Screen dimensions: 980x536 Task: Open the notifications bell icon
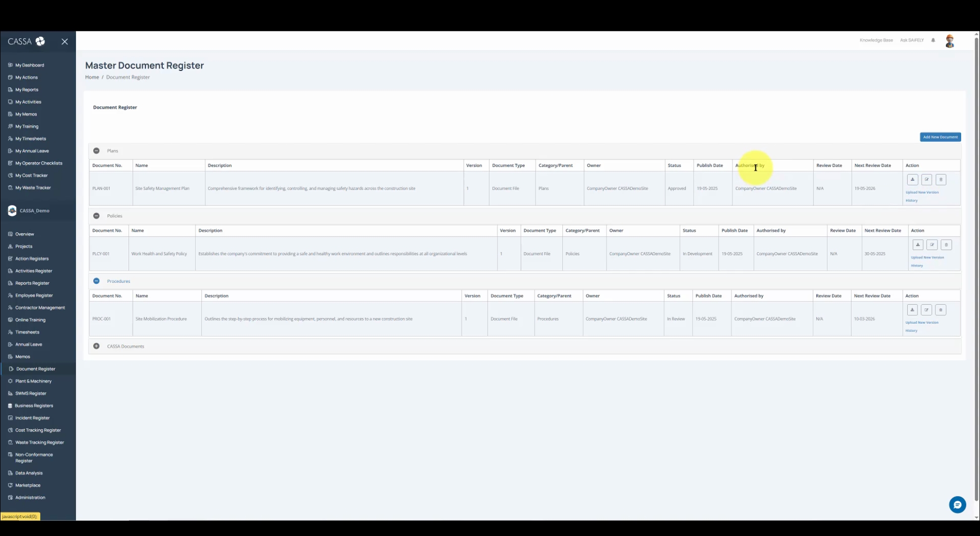(x=933, y=40)
